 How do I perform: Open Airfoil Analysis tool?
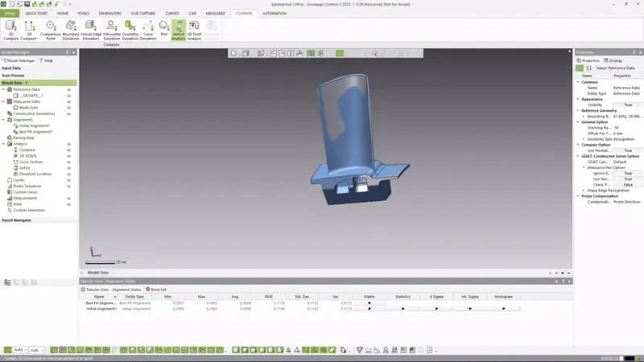click(179, 29)
